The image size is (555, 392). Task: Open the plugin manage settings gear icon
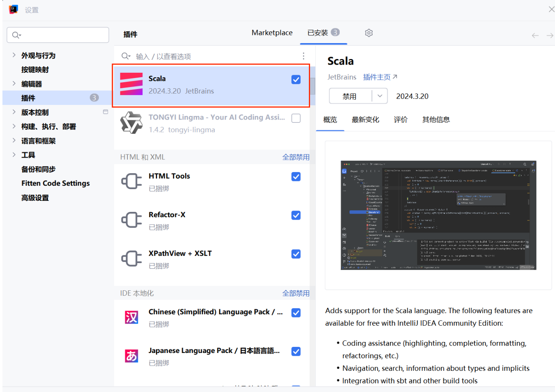coord(369,33)
